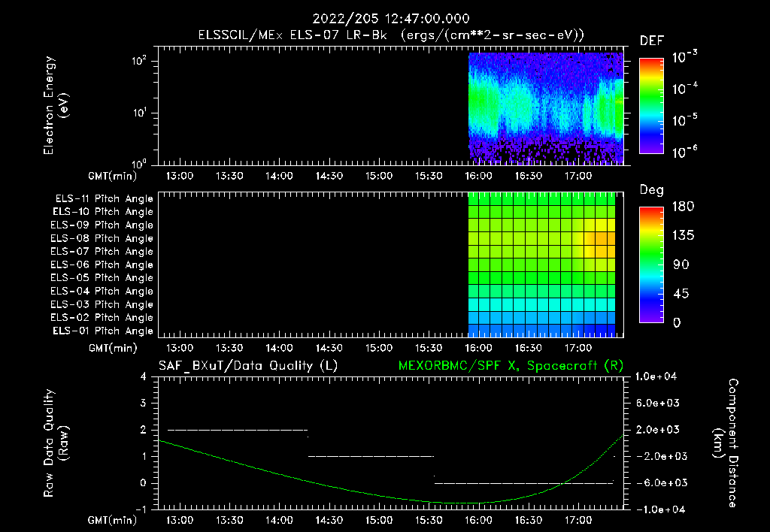
Task: Click the 17:00 tick label under the data quality plot
Action: coord(578,520)
